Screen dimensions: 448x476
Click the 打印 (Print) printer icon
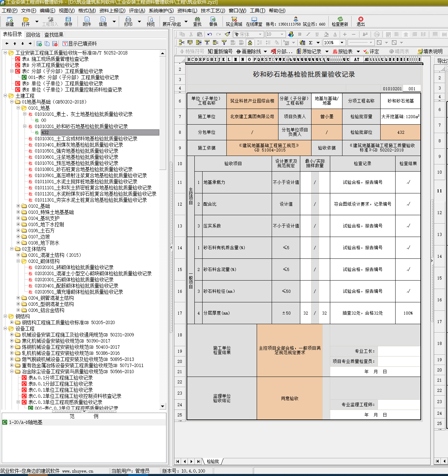(128, 21)
